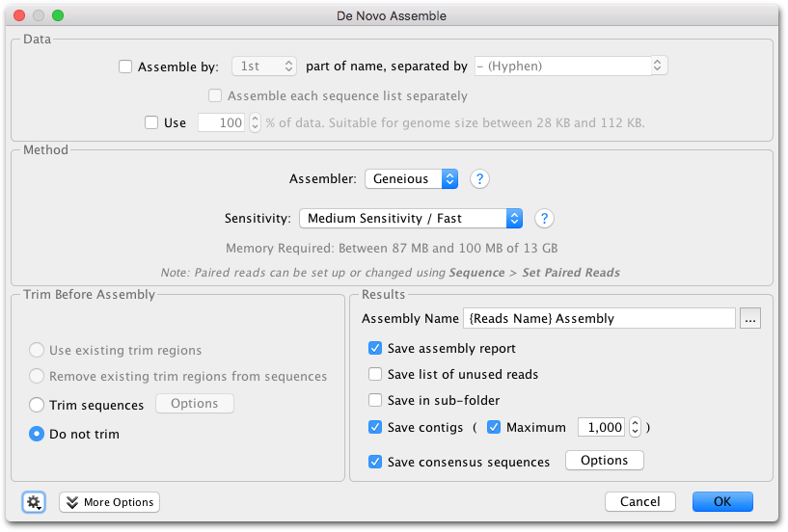
Task: Click the Assembly Name text field
Action: click(x=599, y=318)
